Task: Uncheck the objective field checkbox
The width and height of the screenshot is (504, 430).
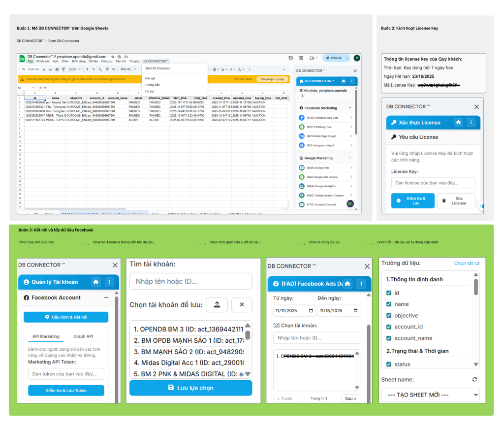Action: coord(389,316)
